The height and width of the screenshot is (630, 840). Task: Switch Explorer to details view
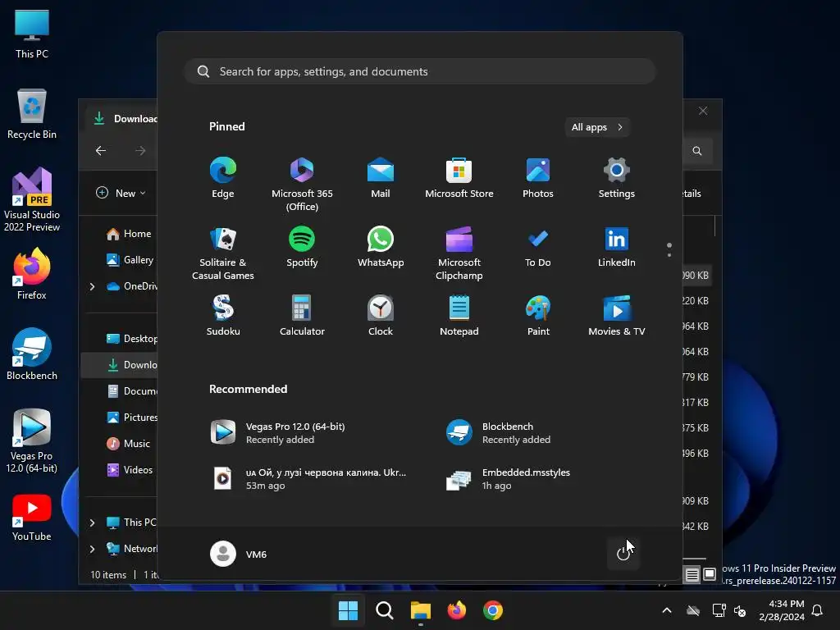pos(692,575)
